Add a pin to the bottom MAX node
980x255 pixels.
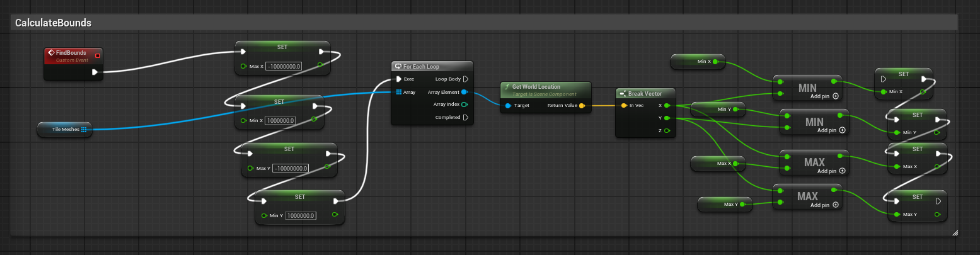pyautogui.click(x=835, y=205)
